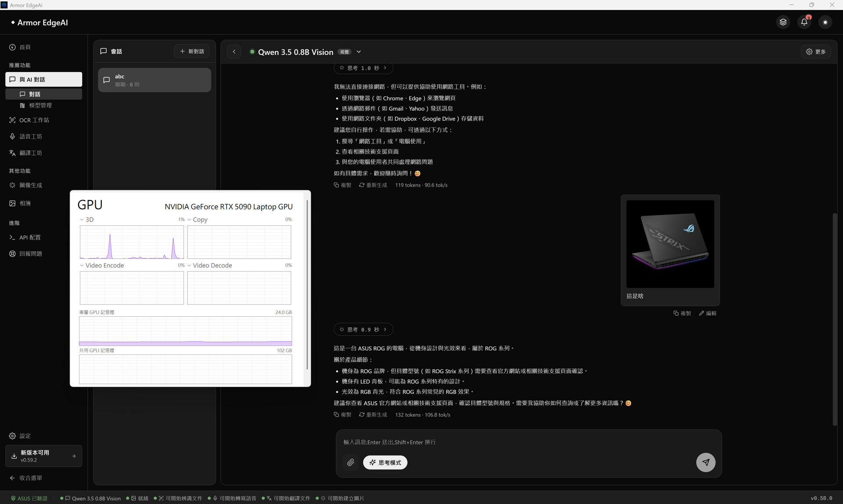The image size is (843, 504).
Task: Copy the second AI reply (132 tokens)
Action: point(342,415)
